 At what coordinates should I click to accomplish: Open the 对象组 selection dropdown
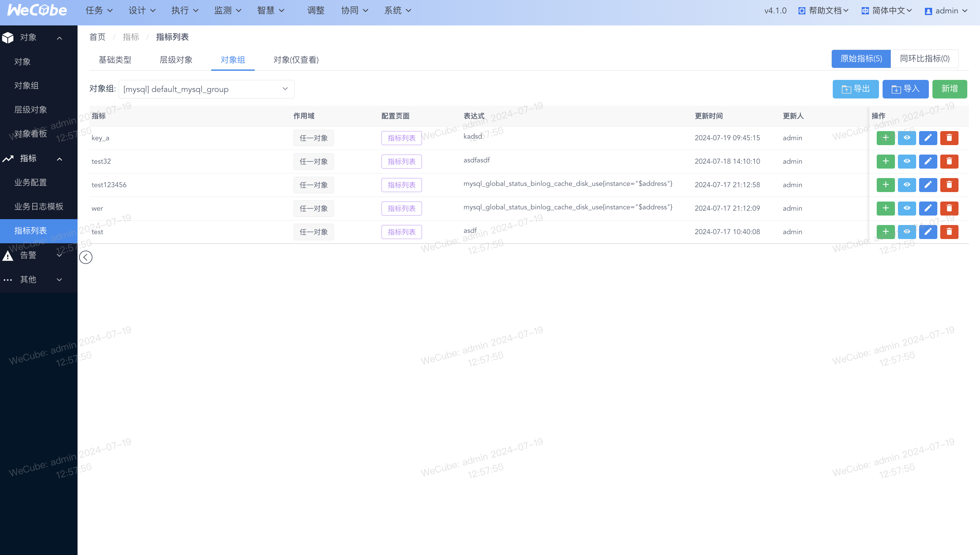[206, 89]
